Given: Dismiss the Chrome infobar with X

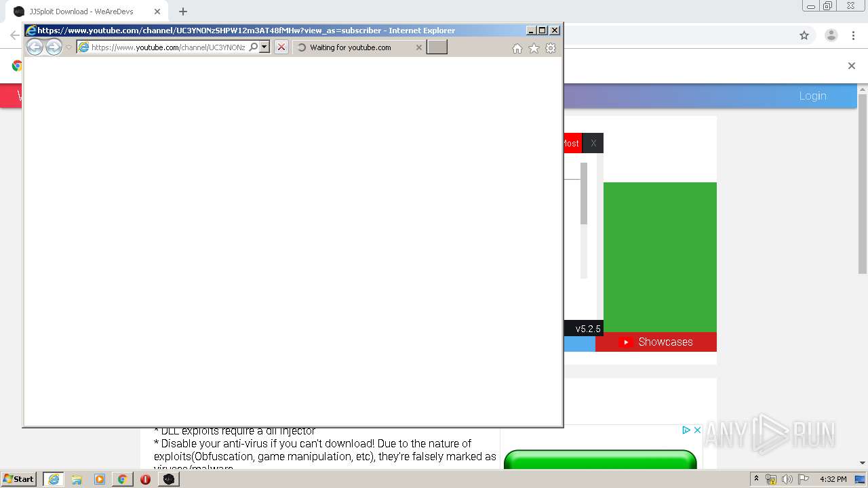Looking at the screenshot, I should [852, 66].
